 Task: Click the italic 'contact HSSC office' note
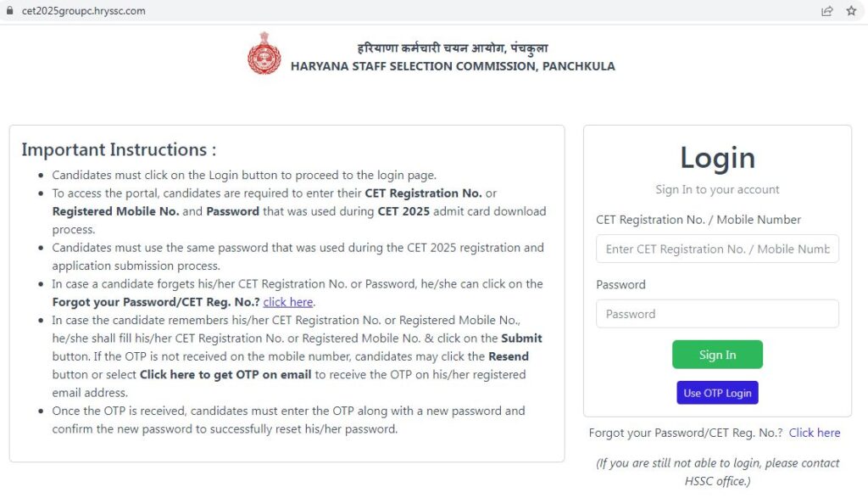(x=717, y=472)
